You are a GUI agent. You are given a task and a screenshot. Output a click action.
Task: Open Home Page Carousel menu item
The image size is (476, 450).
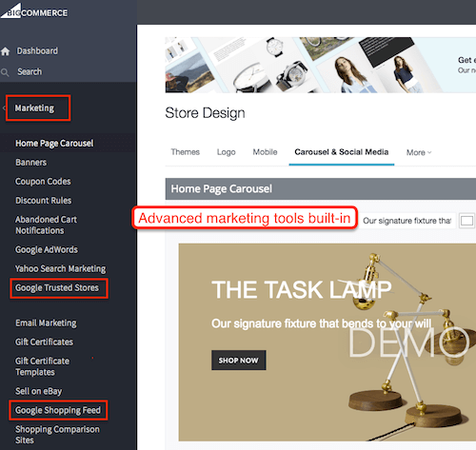[54, 144]
